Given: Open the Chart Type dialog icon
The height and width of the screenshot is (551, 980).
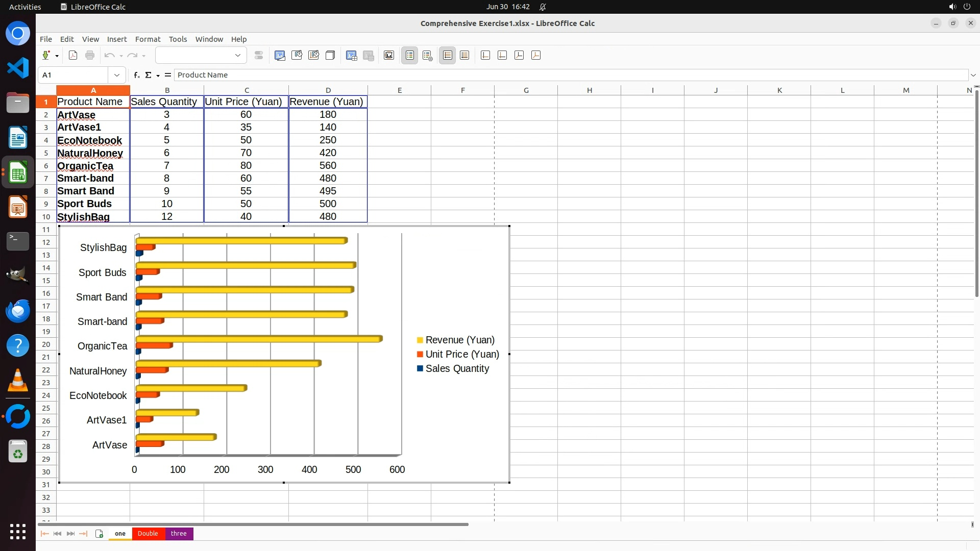Looking at the screenshot, I should click(x=280, y=56).
